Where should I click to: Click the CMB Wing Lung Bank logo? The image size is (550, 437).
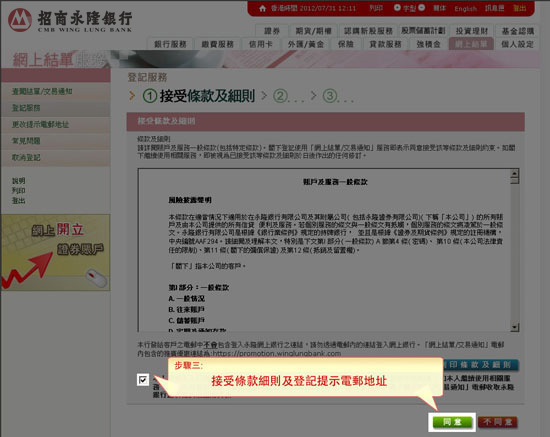(70, 20)
